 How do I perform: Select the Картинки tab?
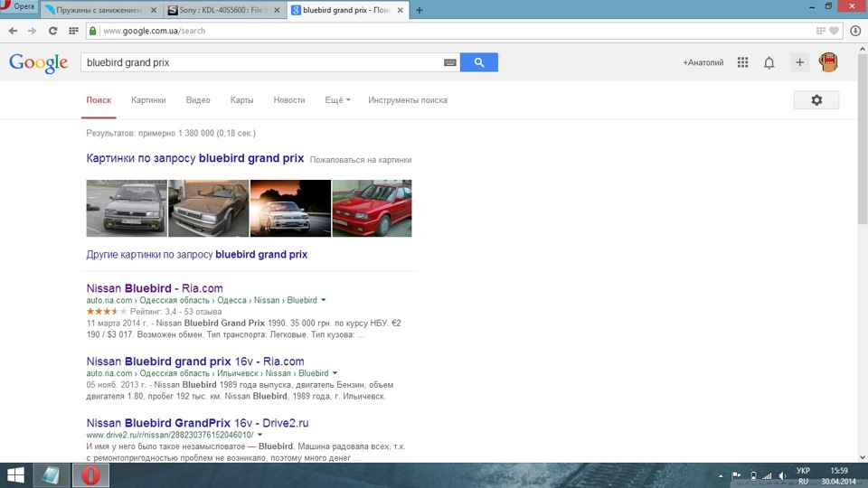point(148,100)
